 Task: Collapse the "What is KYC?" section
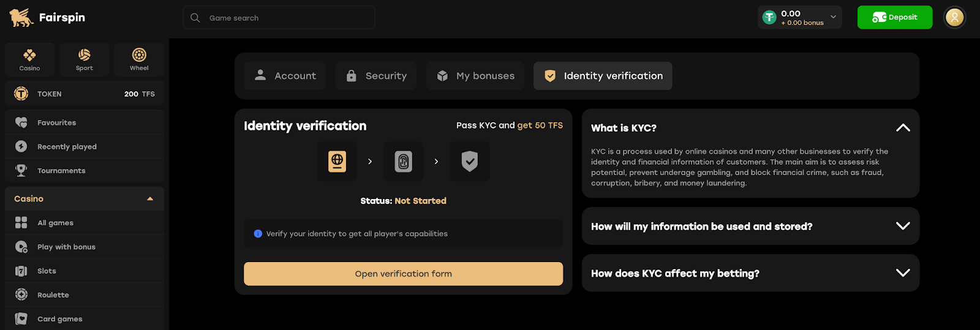(x=903, y=128)
